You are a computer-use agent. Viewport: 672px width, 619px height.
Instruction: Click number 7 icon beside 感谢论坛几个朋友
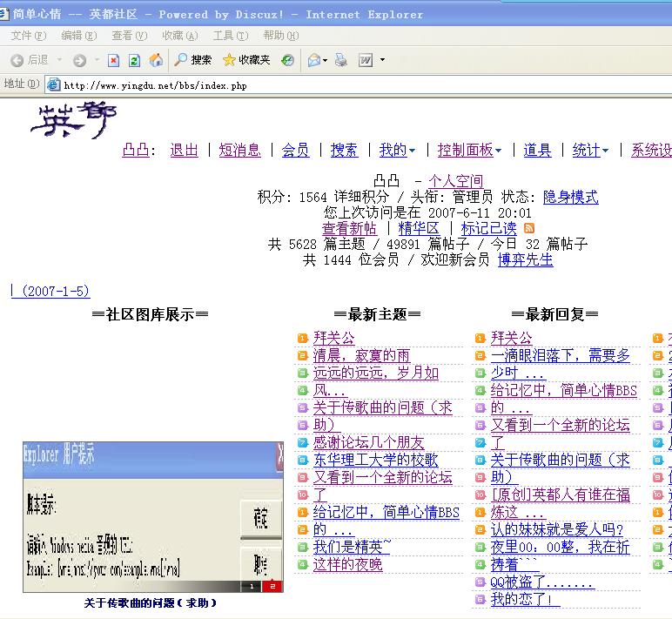[x=303, y=443]
